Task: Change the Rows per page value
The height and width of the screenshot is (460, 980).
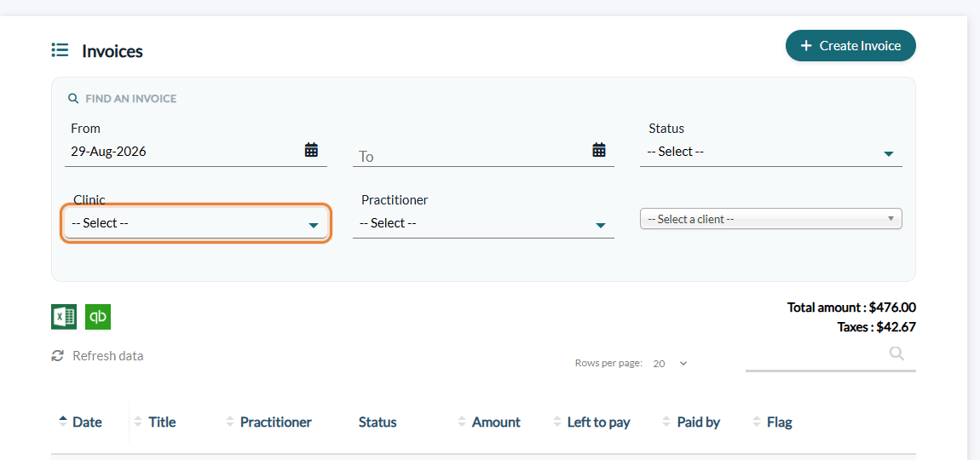Action: tap(669, 364)
